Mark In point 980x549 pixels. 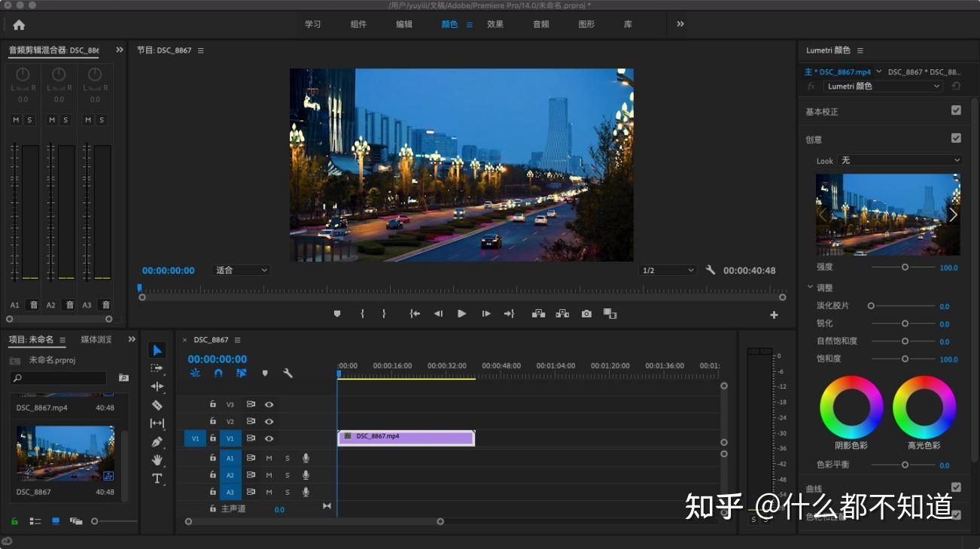point(362,314)
